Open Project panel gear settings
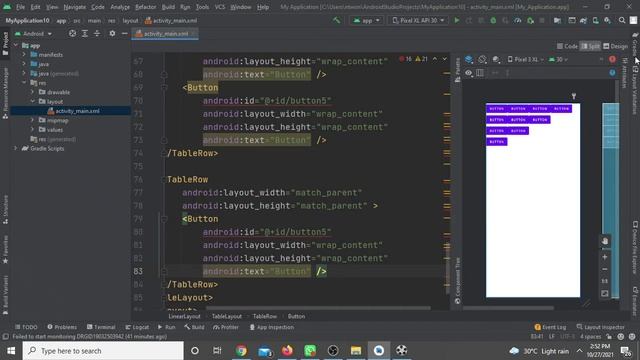The height and width of the screenshot is (360, 640). 112,33
